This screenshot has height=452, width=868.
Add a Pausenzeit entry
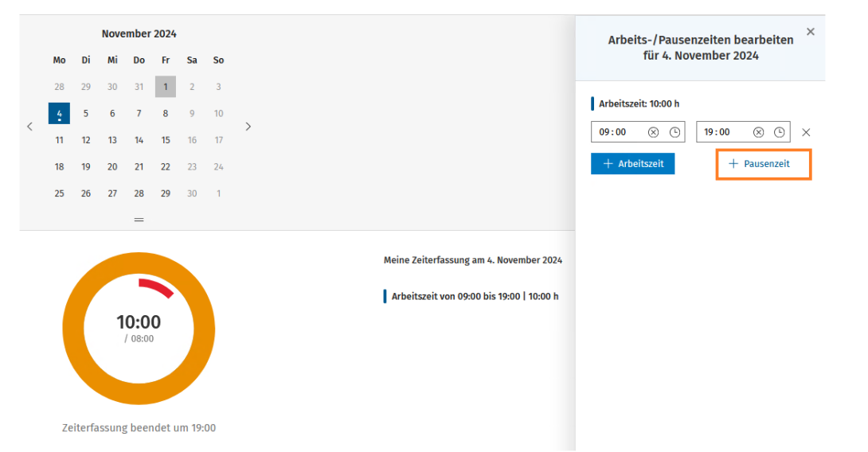point(764,164)
